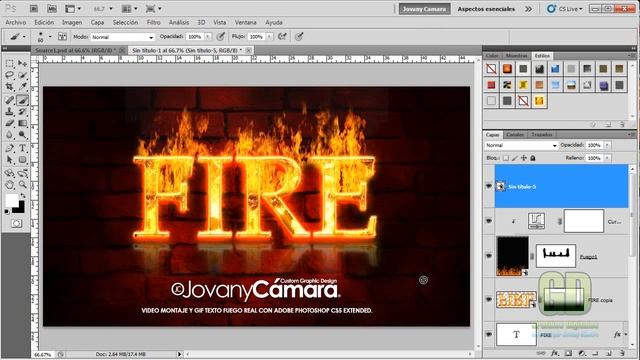Open Ventana menu
640x360 pixels.
point(245,22)
